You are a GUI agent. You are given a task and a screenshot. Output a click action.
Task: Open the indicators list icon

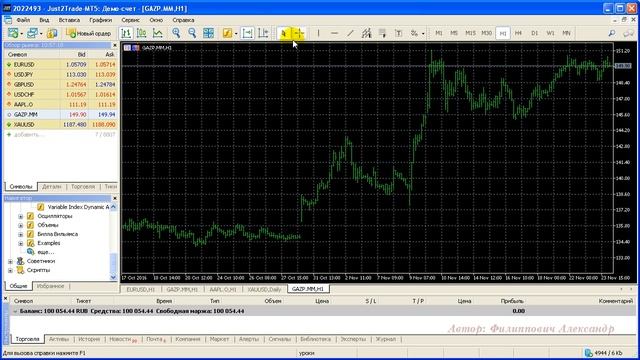227,33
